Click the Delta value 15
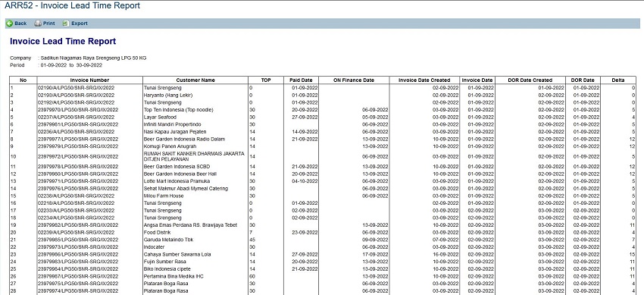Viewport: 644px width, 295px height. click(x=633, y=254)
